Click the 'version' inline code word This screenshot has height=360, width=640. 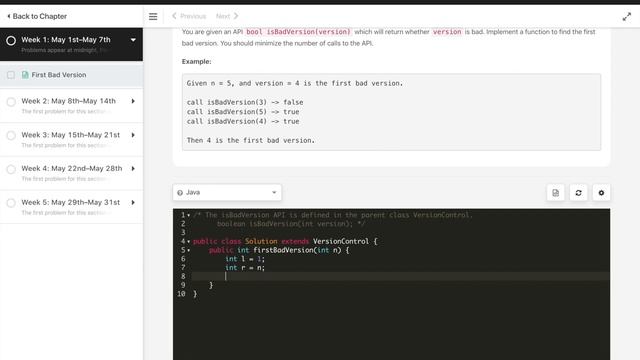(x=447, y=32)
